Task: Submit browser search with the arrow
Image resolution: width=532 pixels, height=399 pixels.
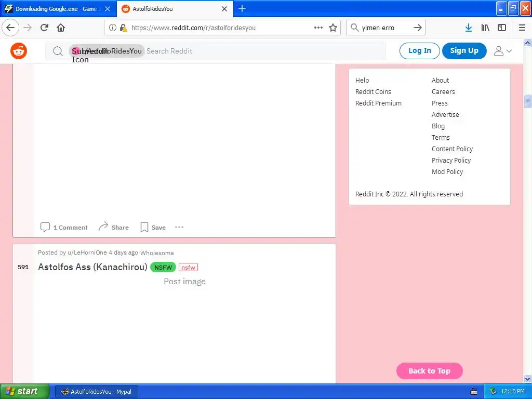Action: 418,28
